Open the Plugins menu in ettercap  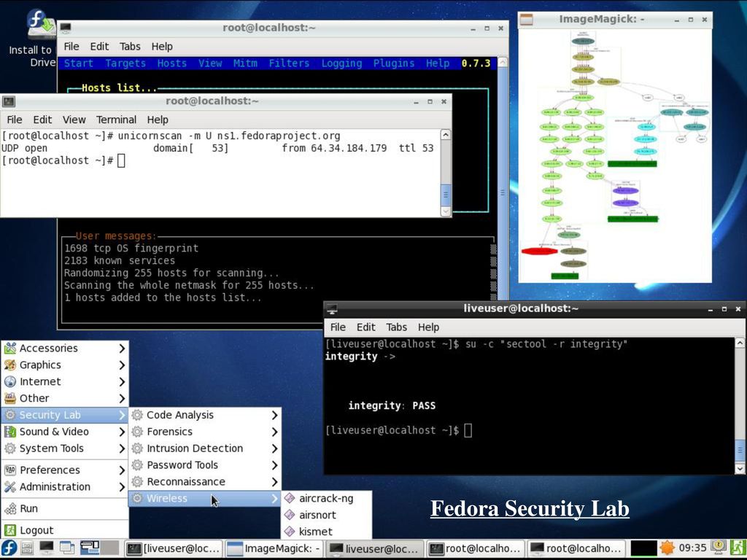point(394,63)
